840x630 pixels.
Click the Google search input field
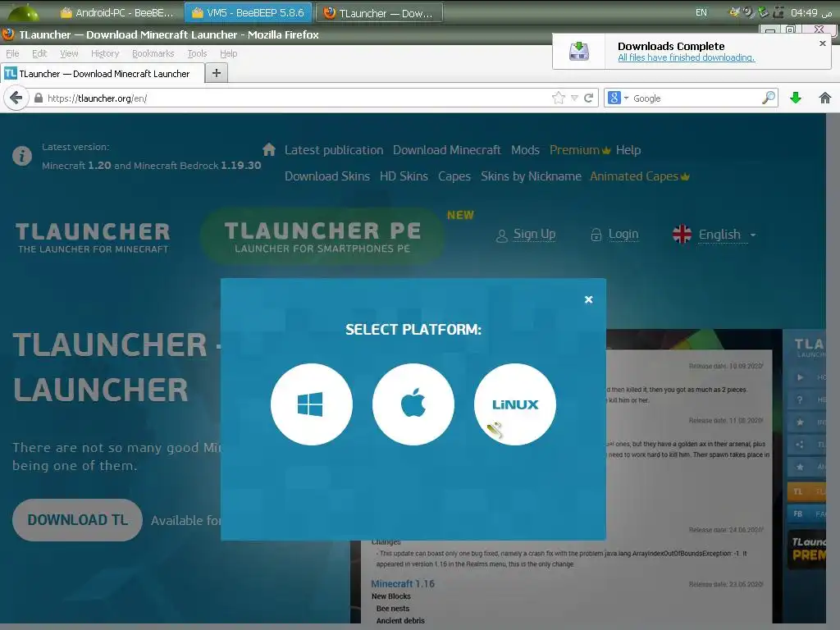pos(696,98)
